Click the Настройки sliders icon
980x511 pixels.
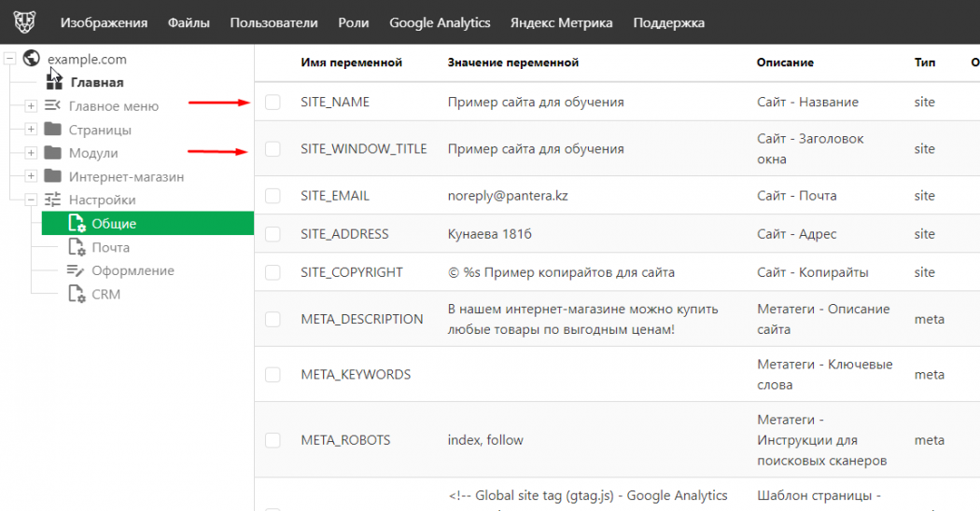[x=53, y=200]
